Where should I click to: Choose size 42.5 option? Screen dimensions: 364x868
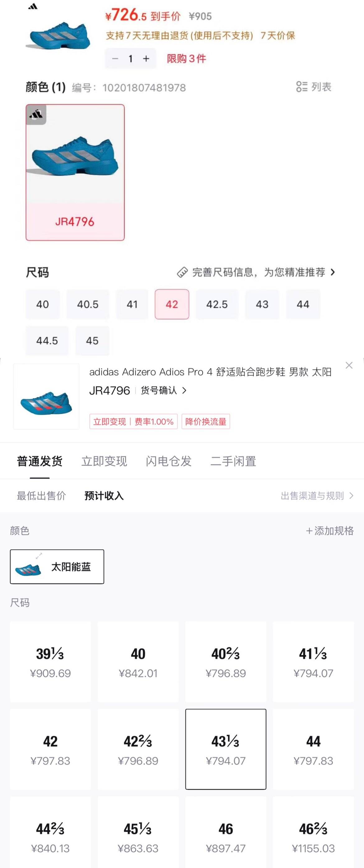point(217,304)
